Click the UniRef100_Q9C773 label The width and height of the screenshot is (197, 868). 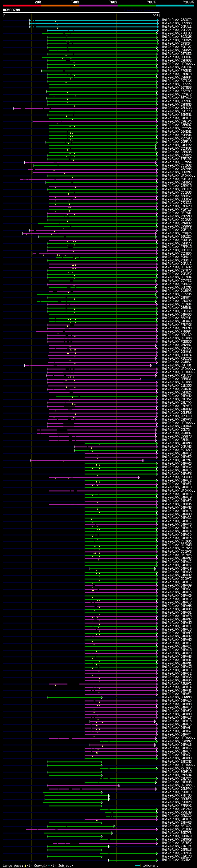pyautogui.click(x=177, y=111)
